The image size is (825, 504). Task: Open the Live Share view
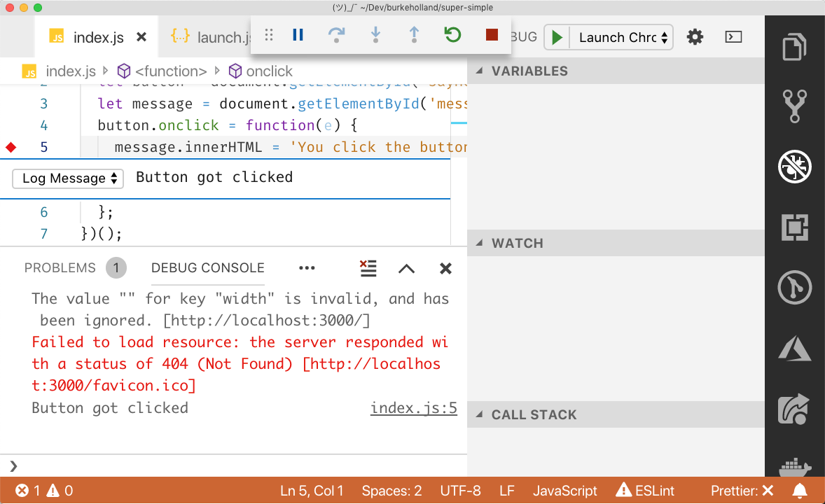pyautogui.click(x=794, y=409)
